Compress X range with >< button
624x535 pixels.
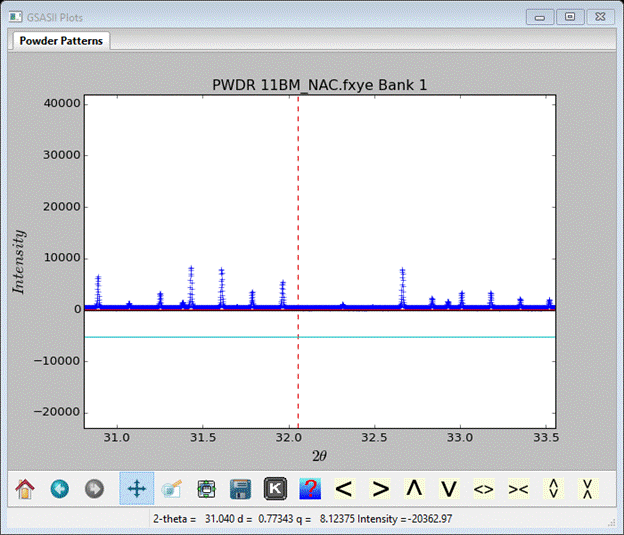(x=518, y=488)
